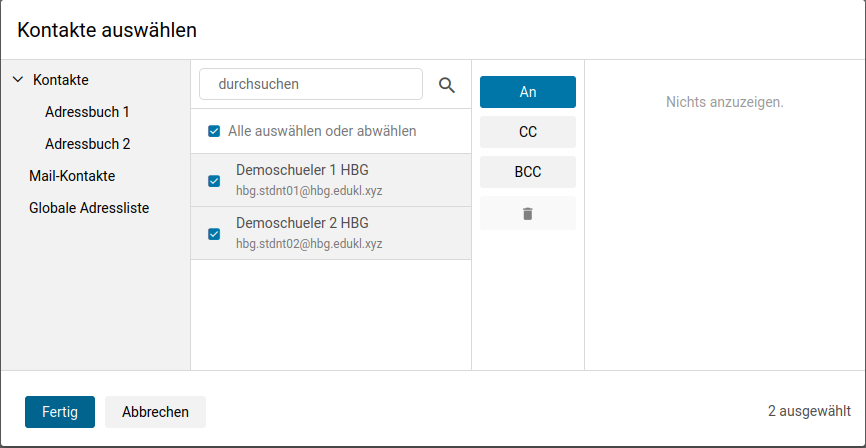Select the Kontakte tree label
The width and height of the screenshot is (866, 448).
tap(61, 80)
